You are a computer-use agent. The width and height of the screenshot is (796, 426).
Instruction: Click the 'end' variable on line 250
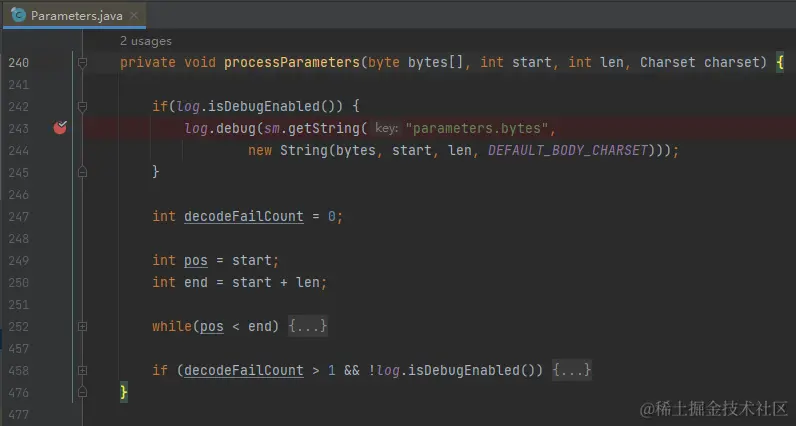(195, 282)
